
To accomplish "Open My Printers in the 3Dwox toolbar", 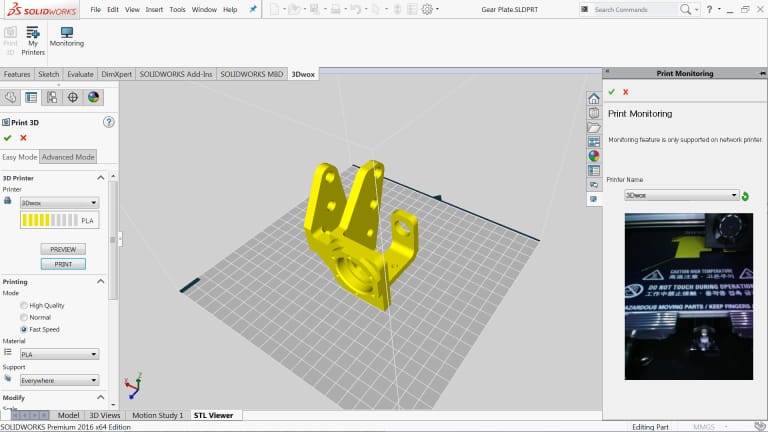I will coord(33,37).
